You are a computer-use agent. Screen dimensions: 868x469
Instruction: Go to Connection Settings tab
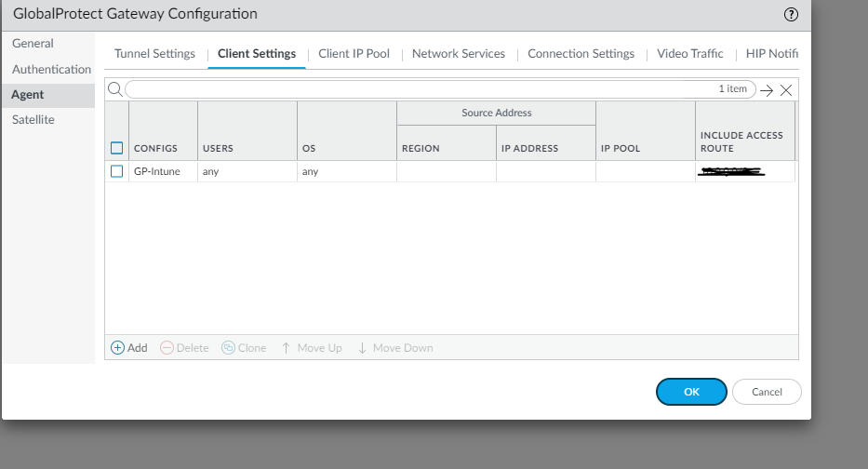tap(581, 54)
